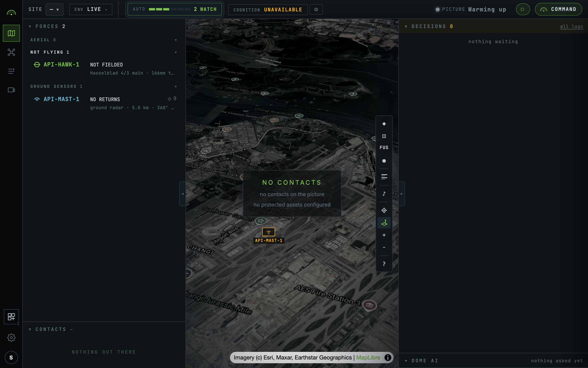Click the NOTHING OUT THERE text
Image resolution: width=588 pixels, height=368 pixels.
coord(104,352)
